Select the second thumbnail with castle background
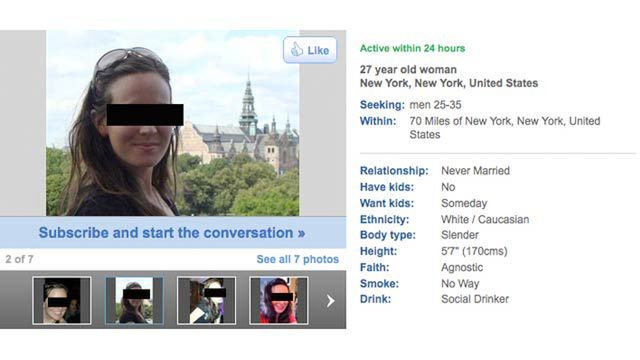The height and width of the screenshot is (360, 640). [x=134, y=301]
